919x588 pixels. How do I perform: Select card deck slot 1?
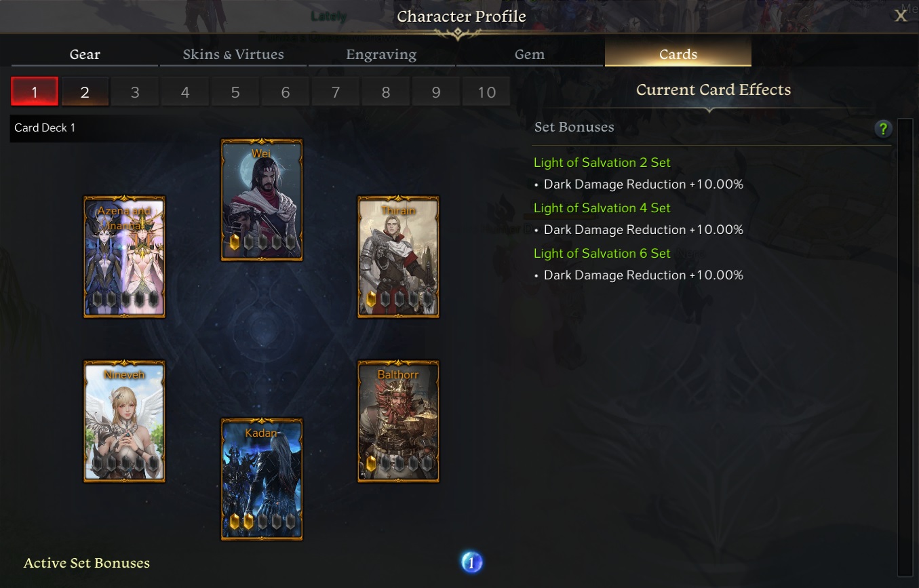tap(35, 92)
